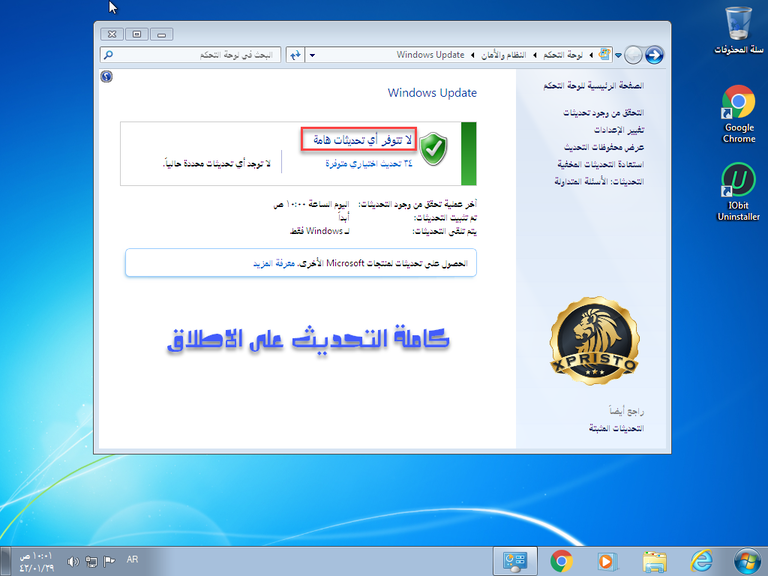Open الصفحة الرئيسية للوحة التحكم link
The width and height of the screenshot is (768, 576).
click(x=593, y=86)
